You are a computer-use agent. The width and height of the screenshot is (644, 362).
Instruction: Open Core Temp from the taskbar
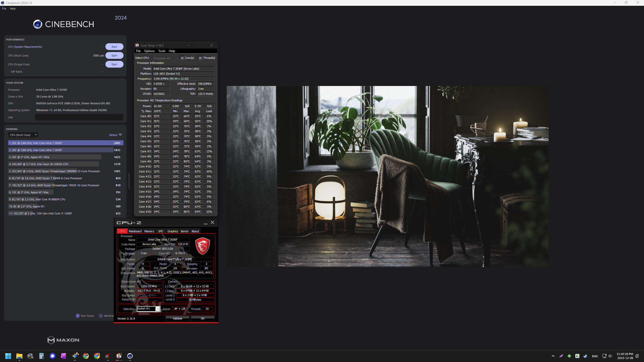[119, 356]
